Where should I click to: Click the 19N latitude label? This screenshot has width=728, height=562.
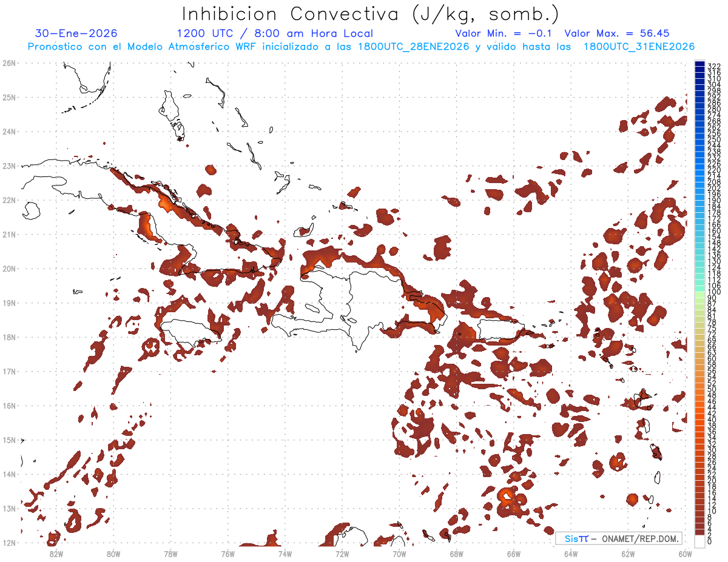[9, 303]
